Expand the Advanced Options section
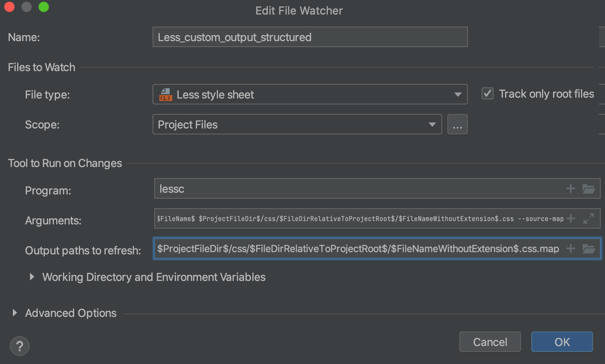The image size is (605, 364). point(14,313)
